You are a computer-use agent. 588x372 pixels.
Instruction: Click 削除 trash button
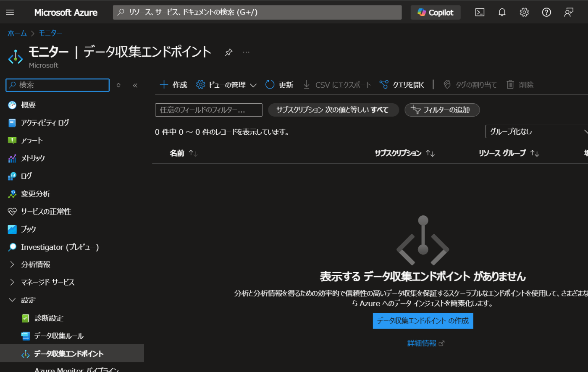[520, 85]
